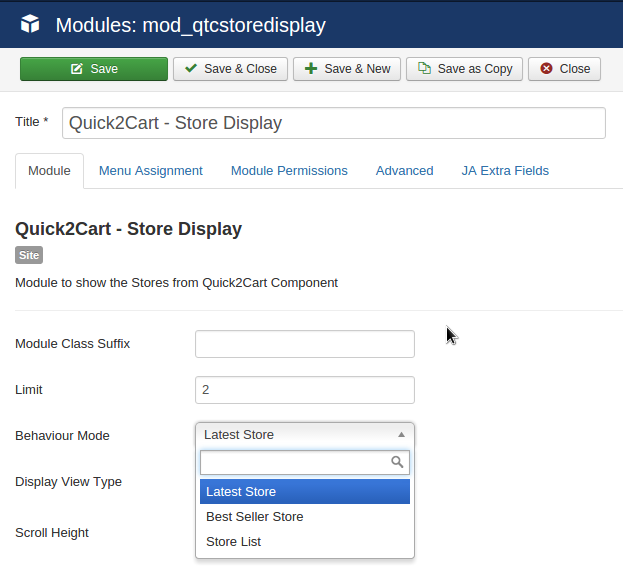
Task: Click the Joomla module cube icon
Action: pos(30,24)
